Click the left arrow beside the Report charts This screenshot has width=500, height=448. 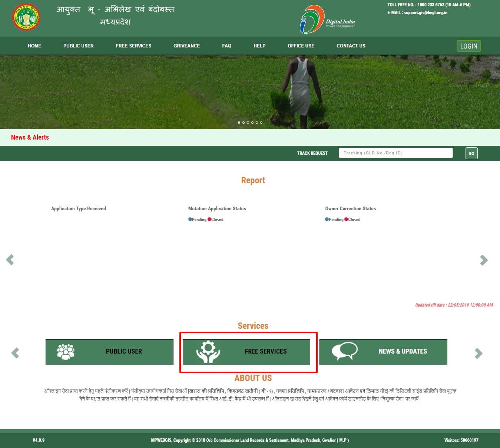[x=10, y=260]
